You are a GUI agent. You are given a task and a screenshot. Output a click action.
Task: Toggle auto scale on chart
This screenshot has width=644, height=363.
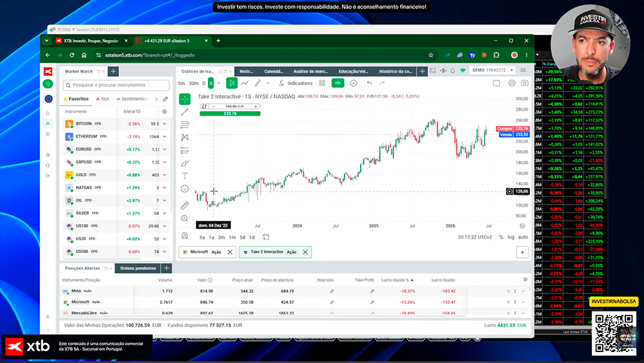523,237
